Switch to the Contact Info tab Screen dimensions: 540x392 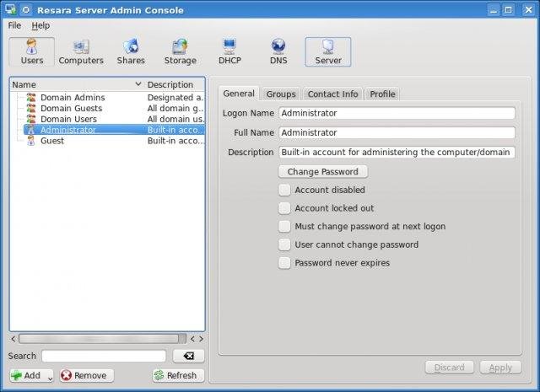tap(332, 94)
